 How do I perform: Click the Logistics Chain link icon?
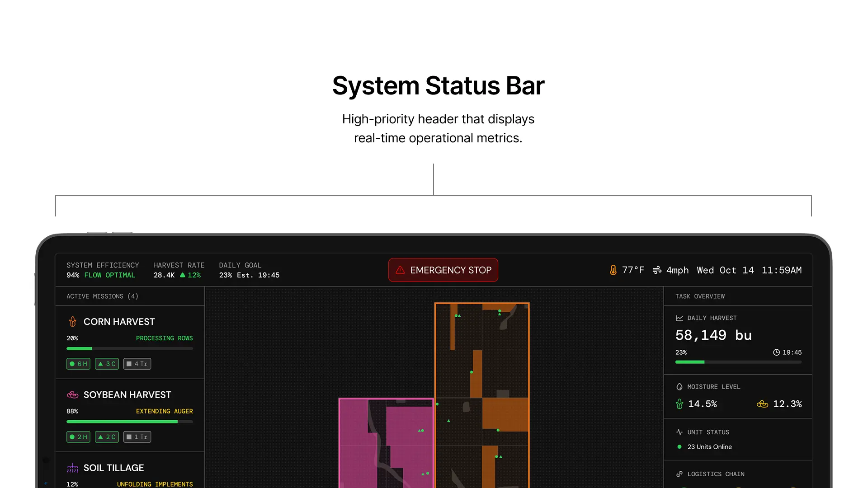(x=679, y=474)
